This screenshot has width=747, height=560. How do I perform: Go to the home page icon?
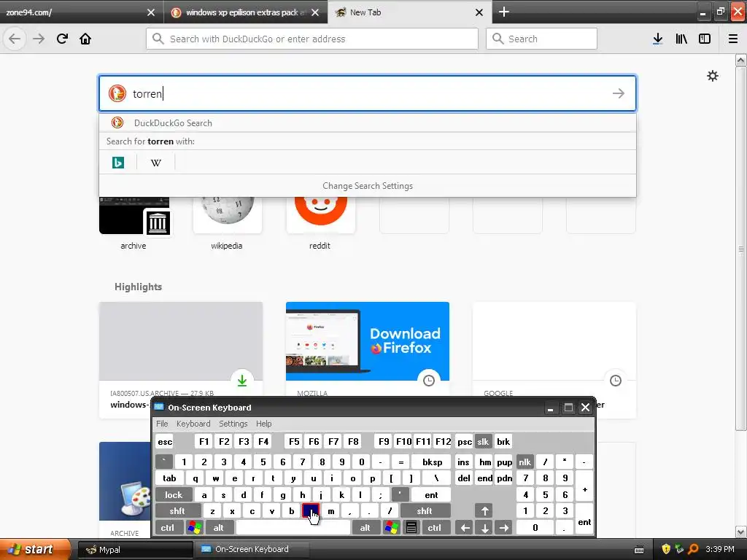[x=85, y=39]
